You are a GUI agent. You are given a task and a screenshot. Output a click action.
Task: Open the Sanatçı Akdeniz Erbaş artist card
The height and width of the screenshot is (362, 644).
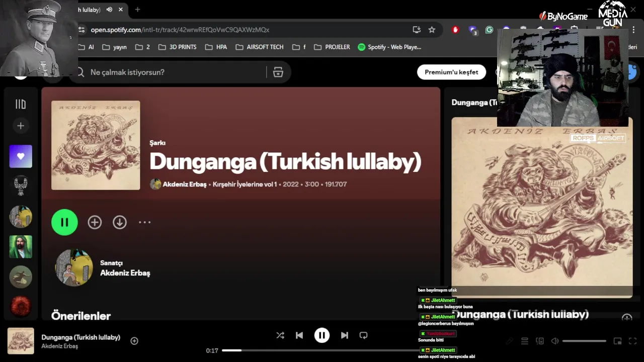[x=103, y=267]
